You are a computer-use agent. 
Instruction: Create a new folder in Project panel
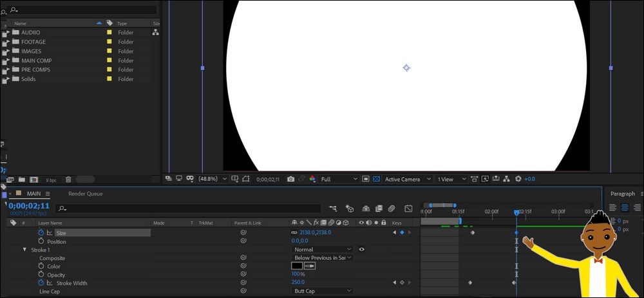(x=21, y=180)
